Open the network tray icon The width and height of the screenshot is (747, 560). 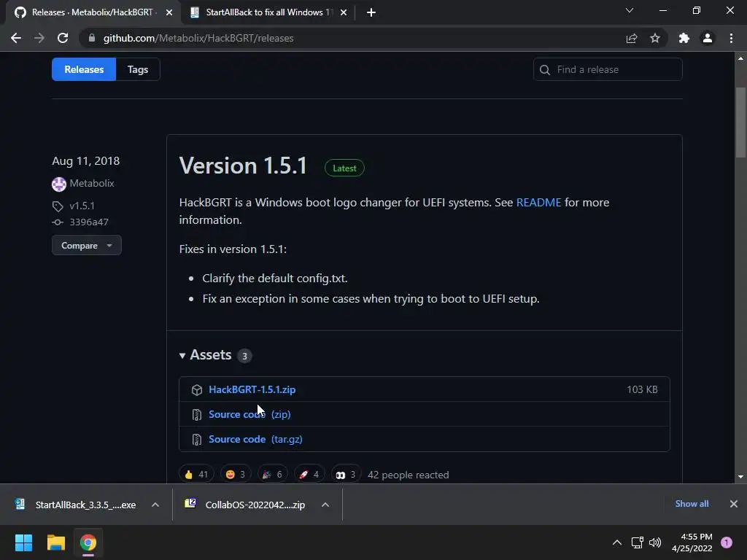point(637,542)
